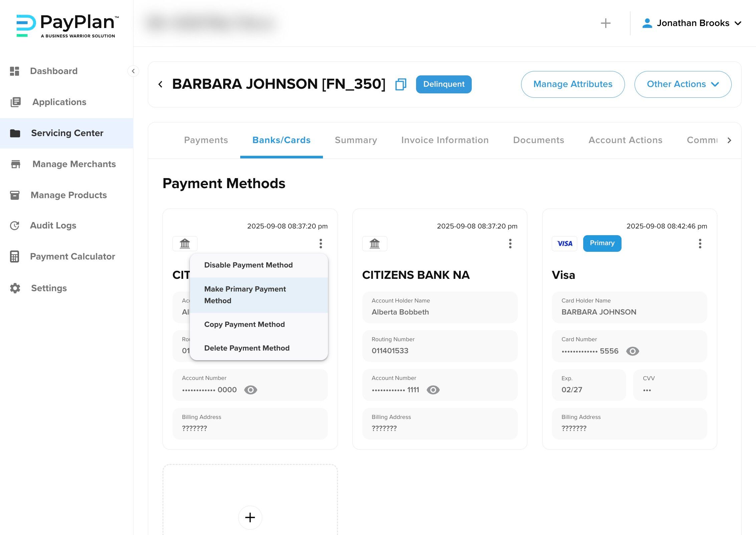The image size is (756, 535).
Task: Open kebab menu on CITIZENS BANK NA card
Action: 510,243
